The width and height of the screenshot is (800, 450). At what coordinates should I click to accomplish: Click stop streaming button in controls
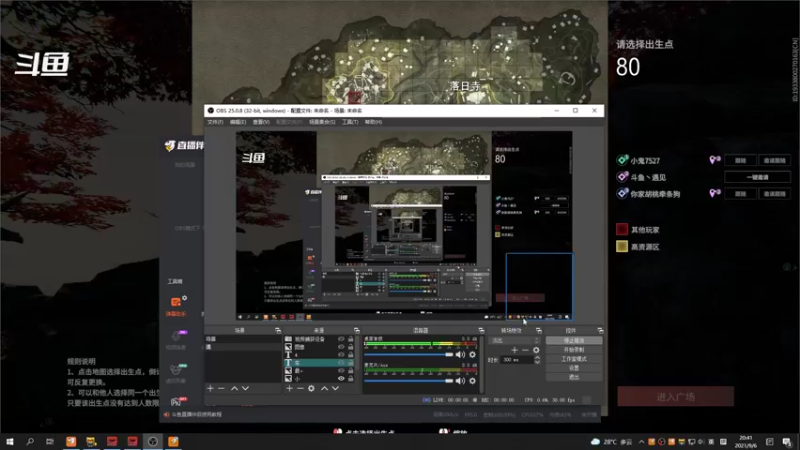pyautogui.click(x=574, y=340)
